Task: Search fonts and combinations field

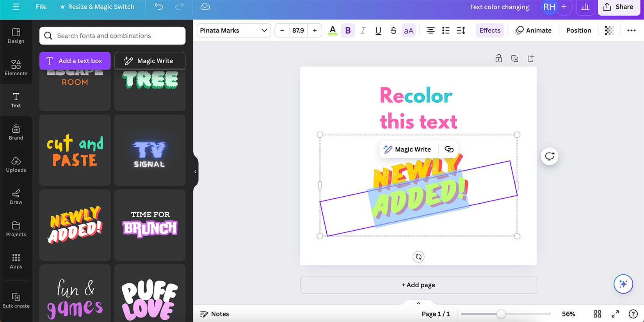Action: tap(112, 36)
